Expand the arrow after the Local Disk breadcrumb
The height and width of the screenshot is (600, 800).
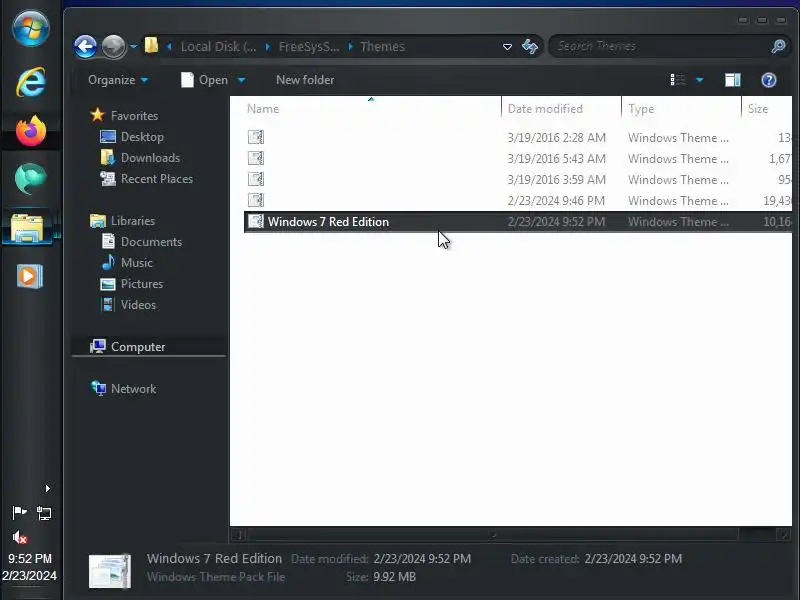(x=267, y=47)
